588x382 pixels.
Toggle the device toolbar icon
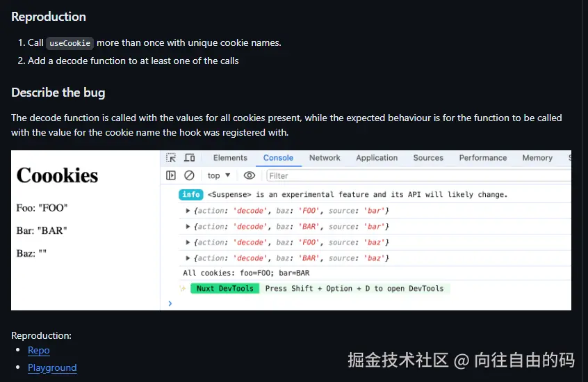(189, 158)
